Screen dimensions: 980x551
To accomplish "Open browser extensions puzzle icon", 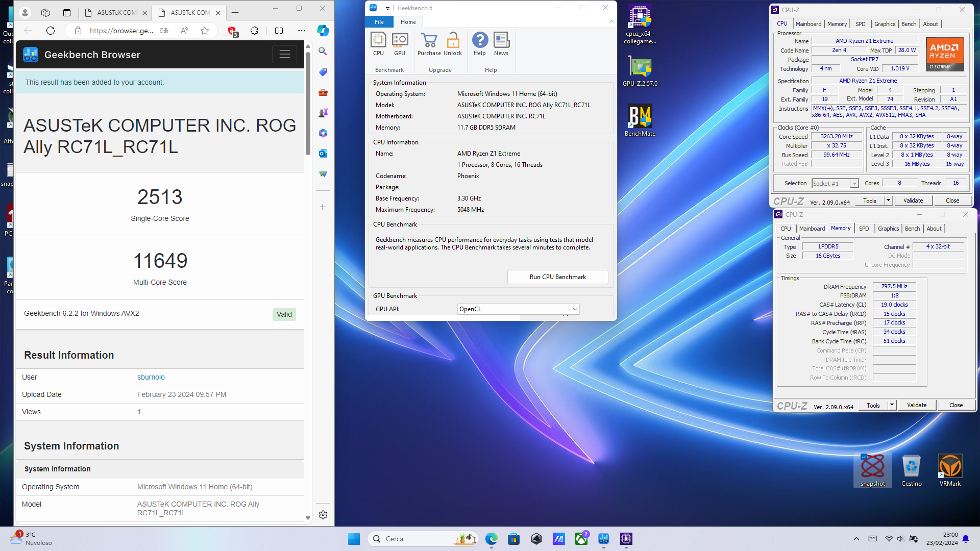I will point(255,31).
